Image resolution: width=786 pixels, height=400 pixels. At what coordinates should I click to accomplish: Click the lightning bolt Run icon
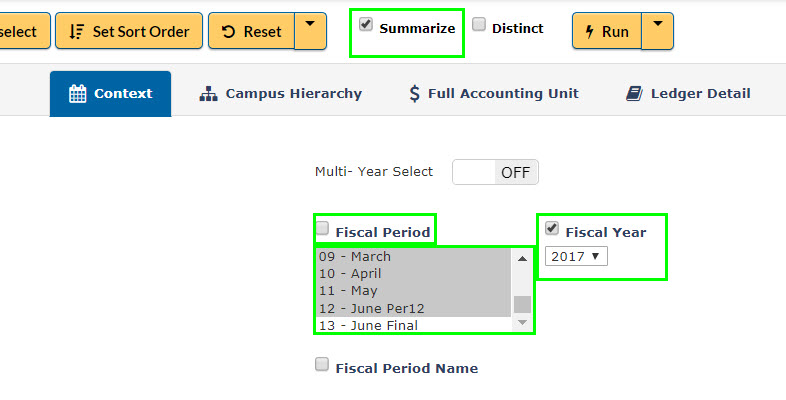click(x=590, y=32)
